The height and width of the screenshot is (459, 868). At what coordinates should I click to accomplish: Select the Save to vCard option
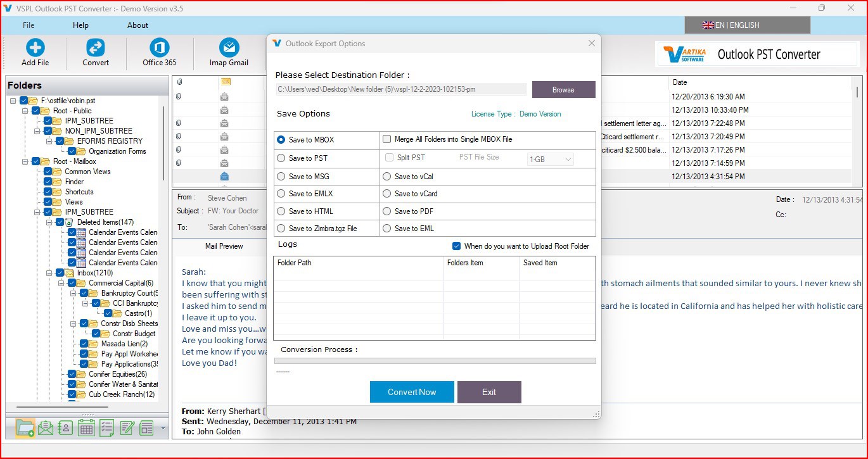click(x=386, y=194)
